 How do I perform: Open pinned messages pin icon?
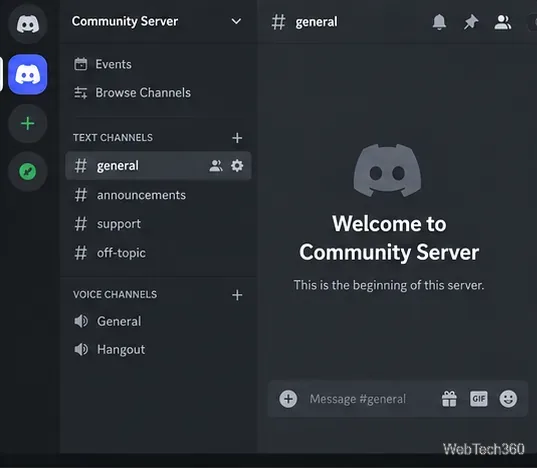pyautogui.click(x=471, y=22)
